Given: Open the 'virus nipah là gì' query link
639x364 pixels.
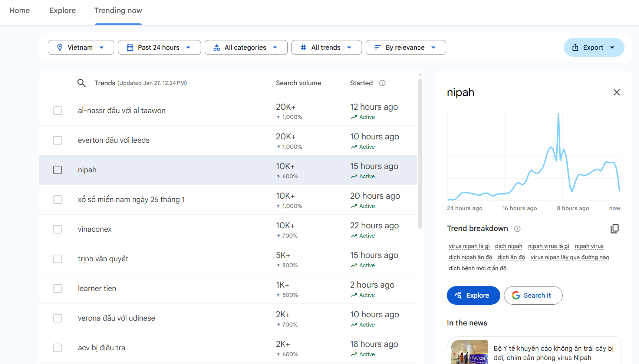Looking at the screenshot, I should coord(469,246).
